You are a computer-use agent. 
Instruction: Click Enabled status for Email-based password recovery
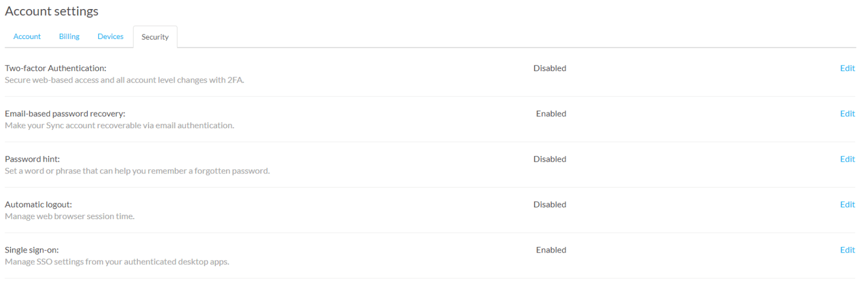tap(550, 114)
